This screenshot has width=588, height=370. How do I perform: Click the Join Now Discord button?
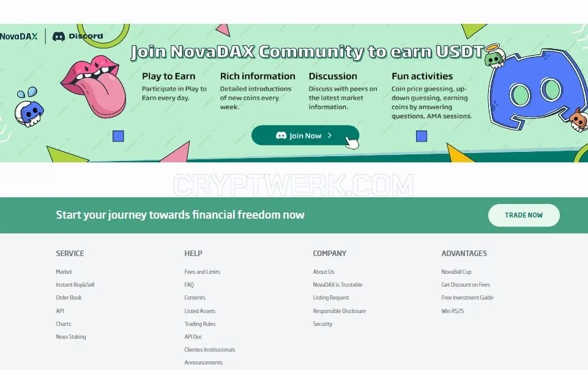pyautogui.click(x=305, y=135)
